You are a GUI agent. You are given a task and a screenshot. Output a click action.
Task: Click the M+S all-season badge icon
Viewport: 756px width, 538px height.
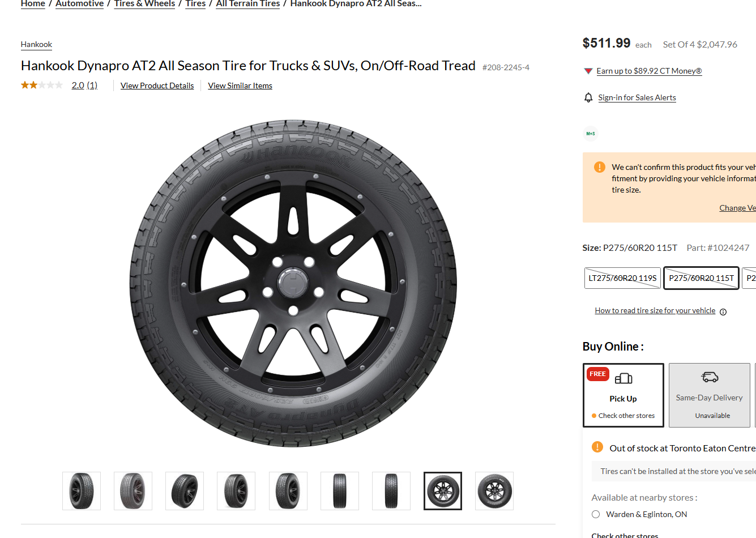(x=591, y=133)
